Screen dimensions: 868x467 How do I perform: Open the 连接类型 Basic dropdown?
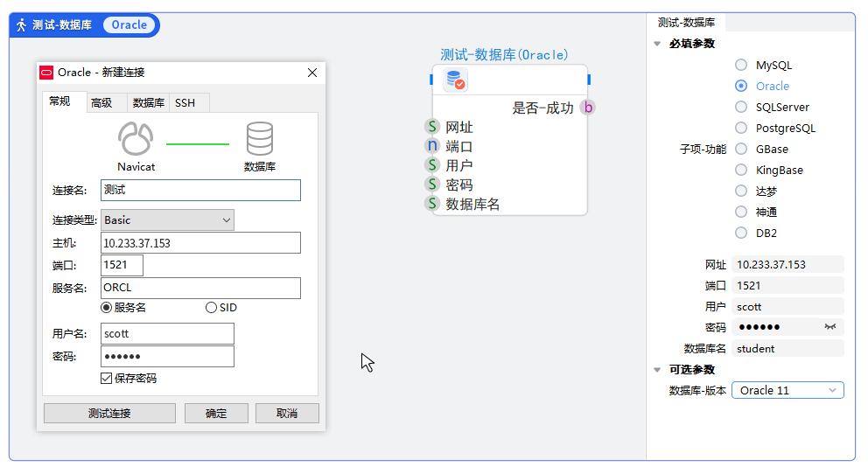coord(168,220)
